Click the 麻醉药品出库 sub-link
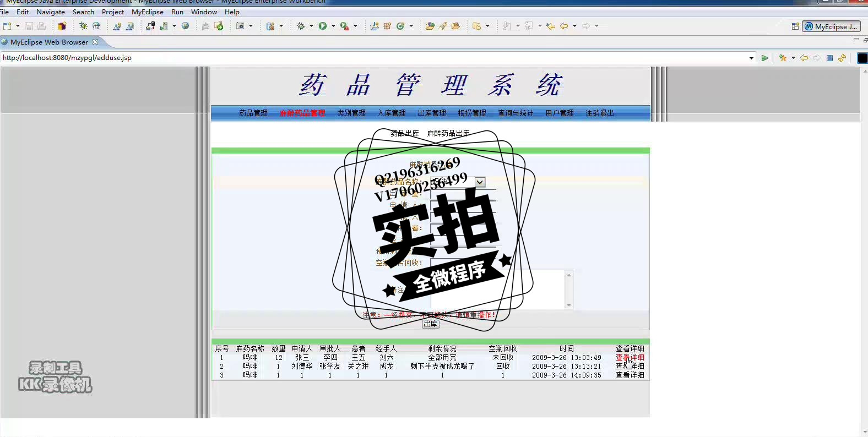 click(x=448, y=133)
